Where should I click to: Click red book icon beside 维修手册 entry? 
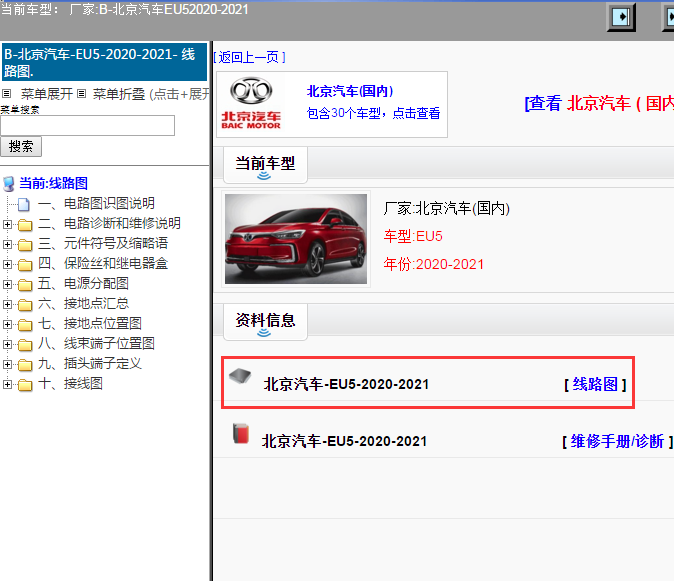(241, 433)
